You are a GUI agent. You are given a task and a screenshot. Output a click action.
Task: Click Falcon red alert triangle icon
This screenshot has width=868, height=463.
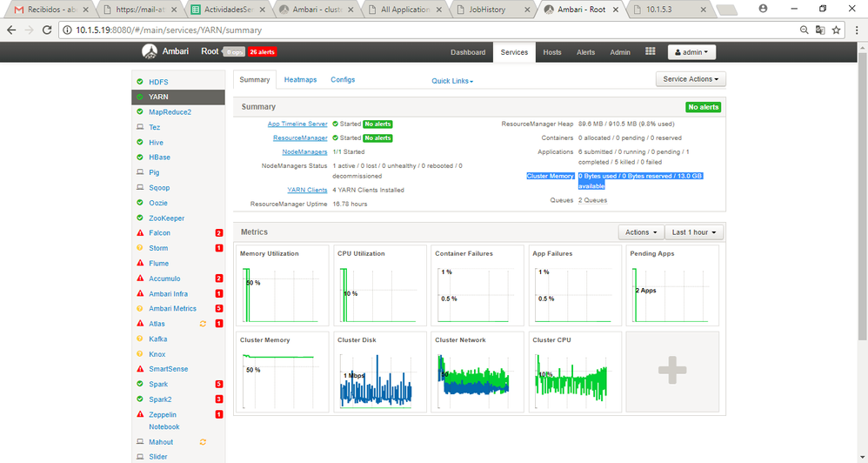click(x=140, y=233)
